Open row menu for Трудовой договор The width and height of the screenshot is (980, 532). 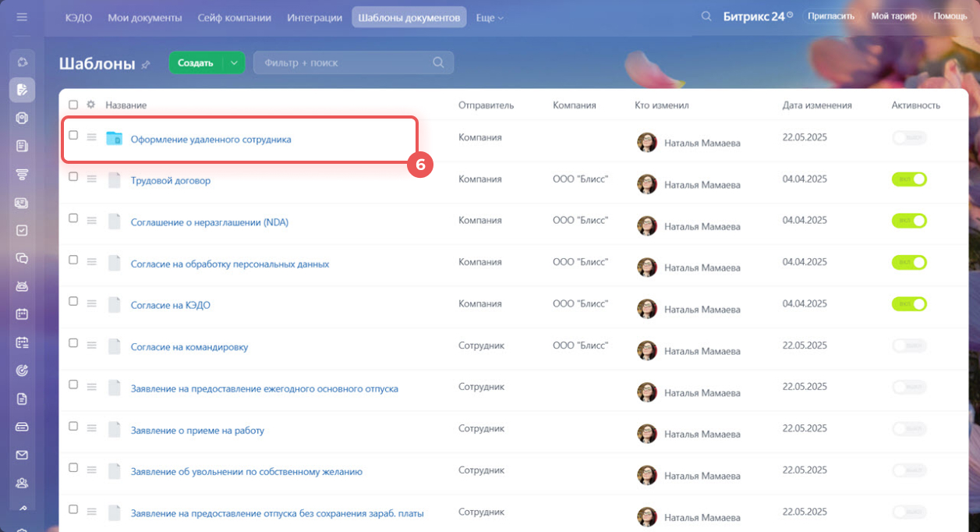(x=91, y=179)
